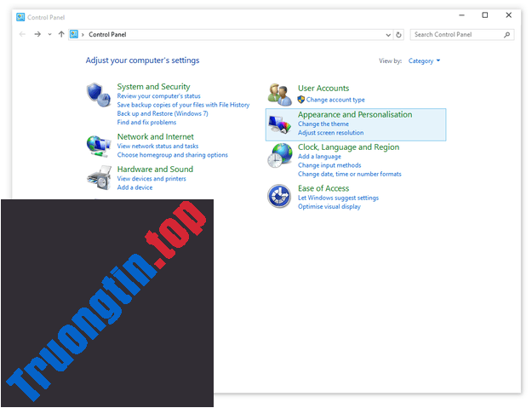
Task: Open the User Accounts category
Action: click(x=323, y=89)
